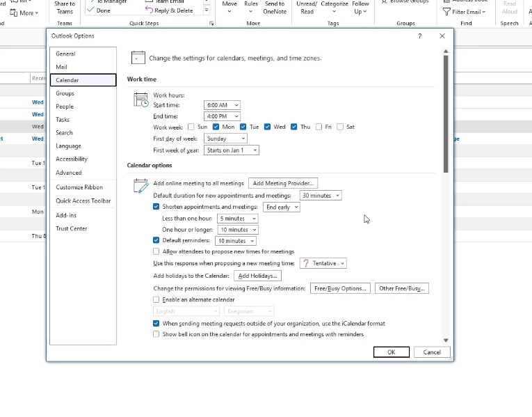
Task: Open the Rules menu in ribbon
Action: pyautogui.click(x=251, y=8)
